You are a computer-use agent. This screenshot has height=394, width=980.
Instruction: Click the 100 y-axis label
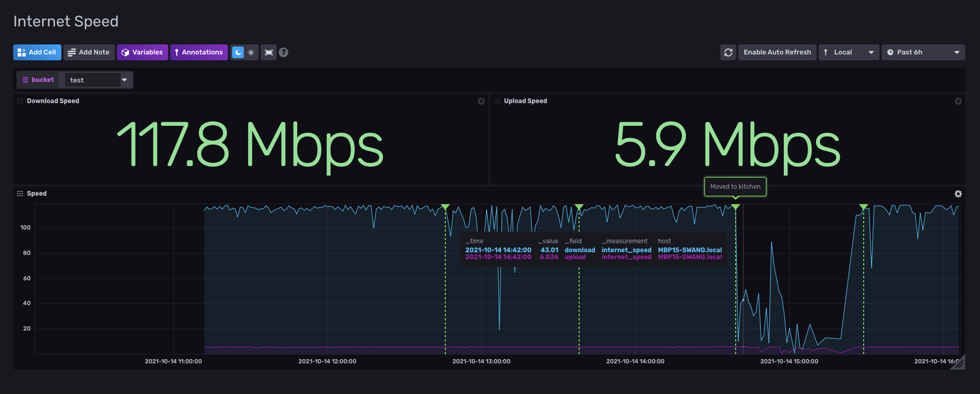pyautogui.click(x=25, y=227)
